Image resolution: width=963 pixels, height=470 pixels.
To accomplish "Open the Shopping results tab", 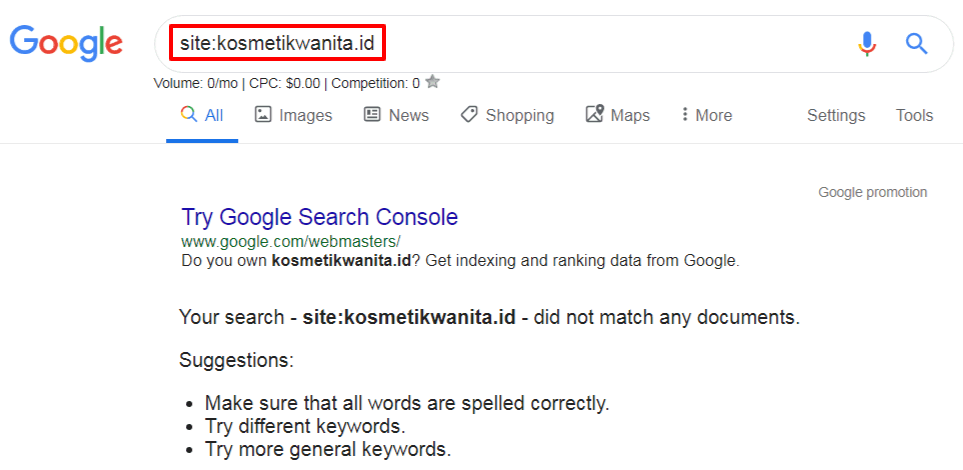I will click(507, 115).
